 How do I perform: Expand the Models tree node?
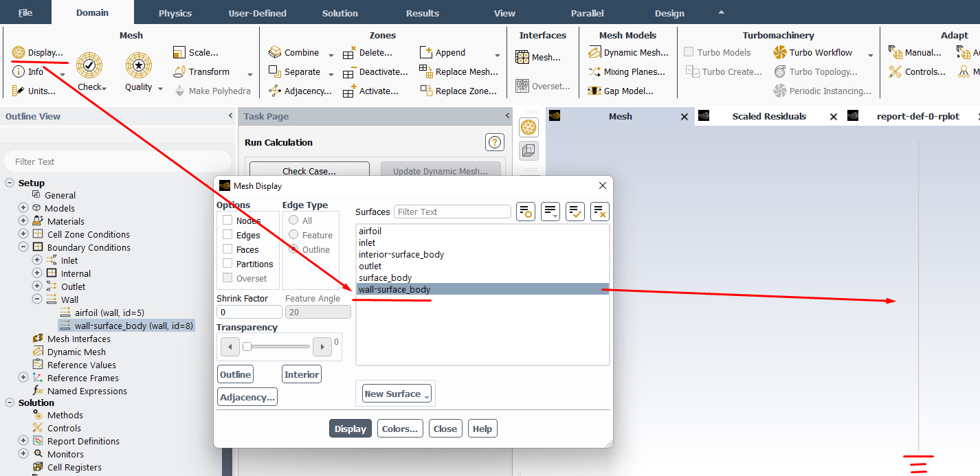[23, 208]
